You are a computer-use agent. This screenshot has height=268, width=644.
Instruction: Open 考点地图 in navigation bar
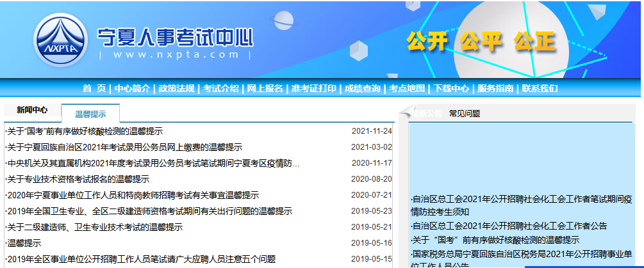pos(407,88)
